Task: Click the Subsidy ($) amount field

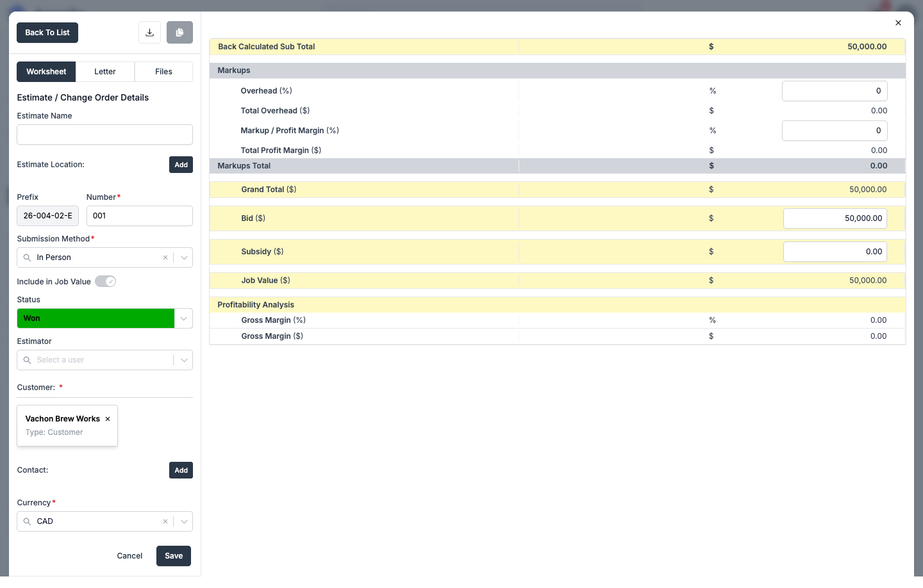Action: 835,252
